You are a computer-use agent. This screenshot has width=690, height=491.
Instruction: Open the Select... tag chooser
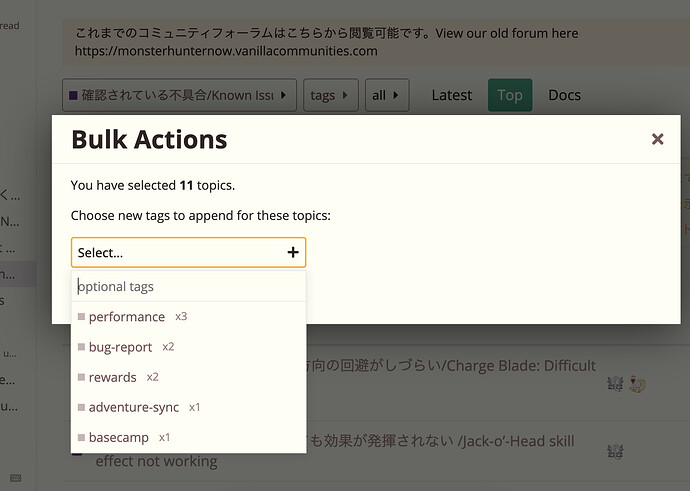coord(188,253)
